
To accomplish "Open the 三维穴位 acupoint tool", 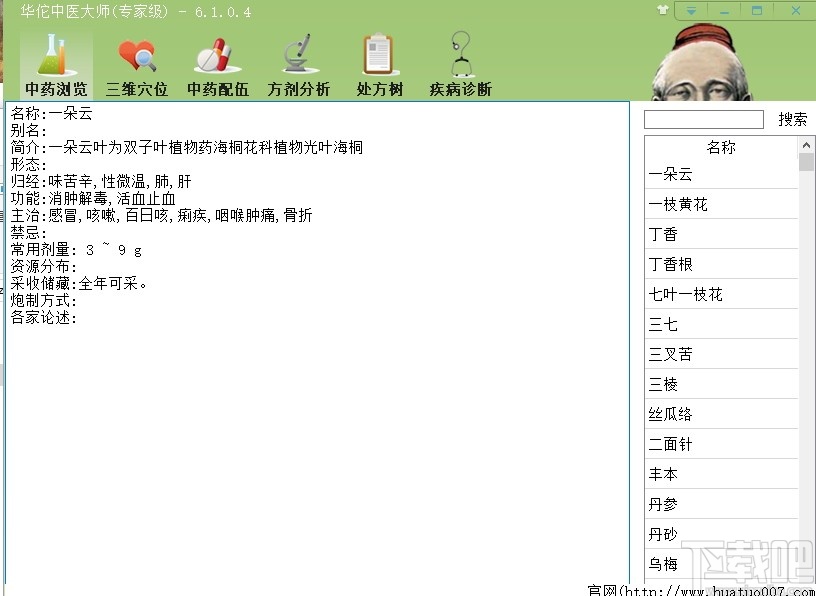I will tap(136, 63).
